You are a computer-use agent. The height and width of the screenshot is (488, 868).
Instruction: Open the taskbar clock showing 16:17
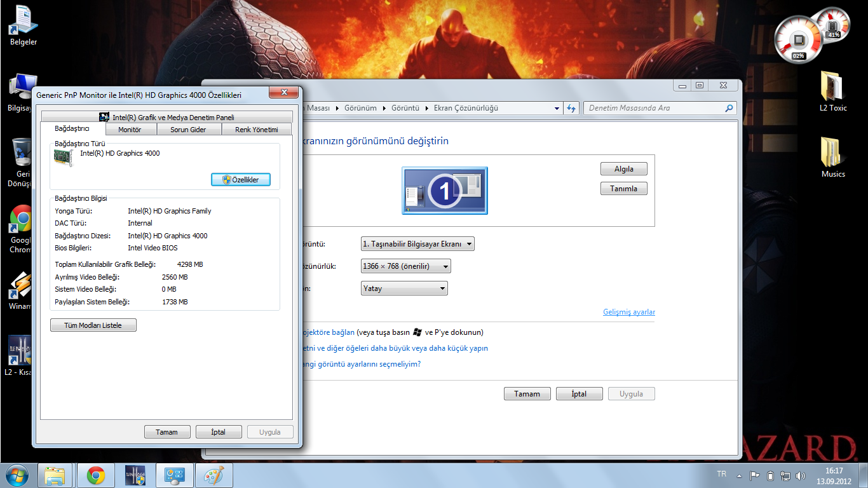pyautogui.click(x=834, y=475)
